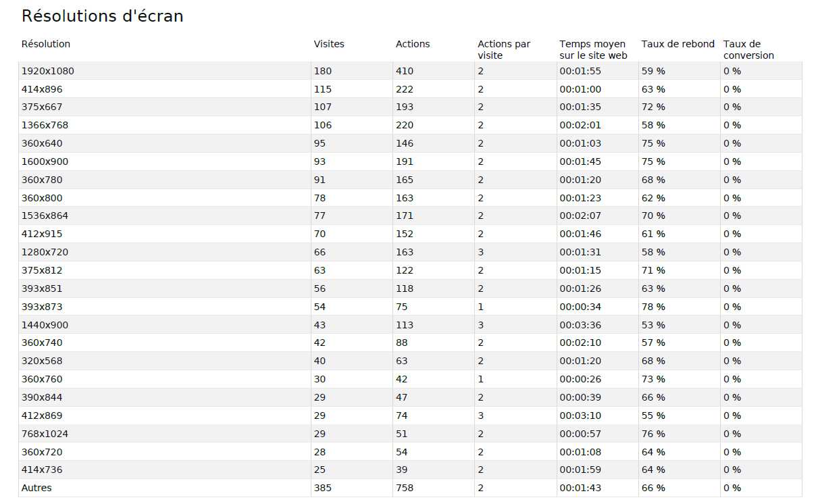This screenshot has width=816, height=504.
Task: Click the visits value 385 for Autres
Action: click(322, 488)
